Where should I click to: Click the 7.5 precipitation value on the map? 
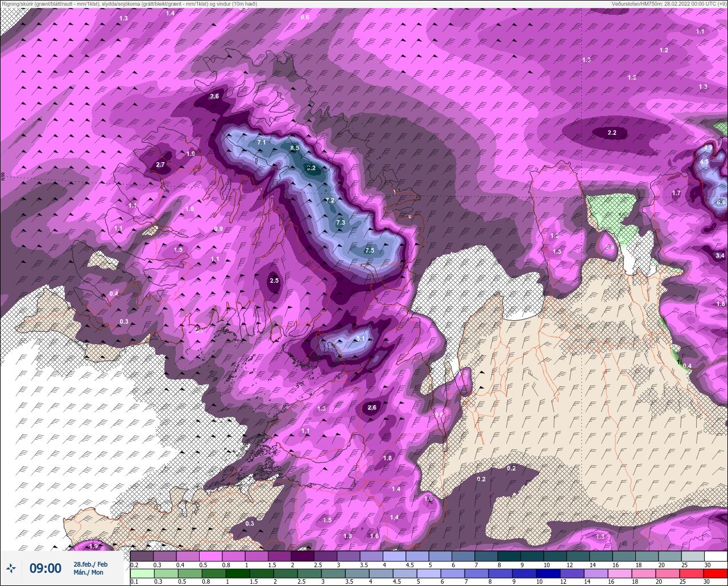[x=370, y=250]
